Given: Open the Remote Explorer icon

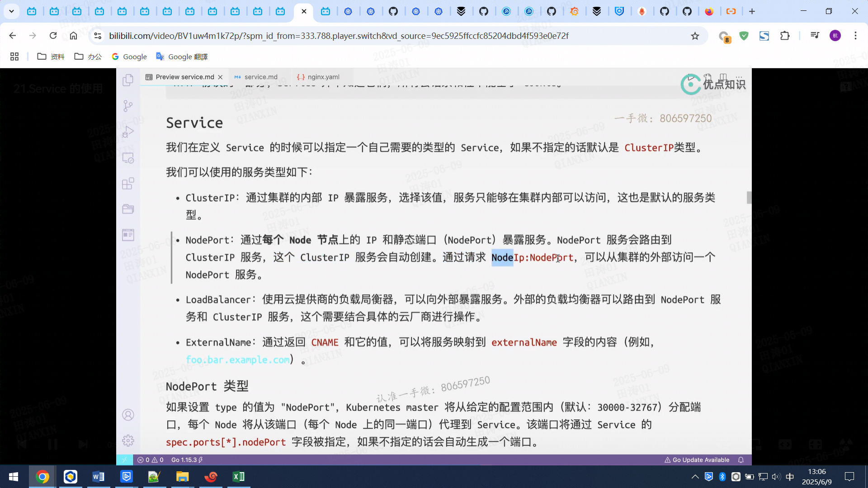Looking at the screenshot, I should tap(128, 158).
